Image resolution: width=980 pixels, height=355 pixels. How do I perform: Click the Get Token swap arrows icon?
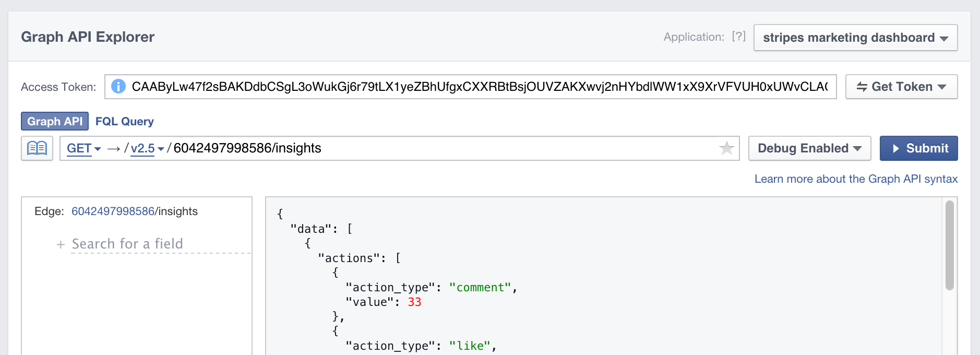pos(862,87)
